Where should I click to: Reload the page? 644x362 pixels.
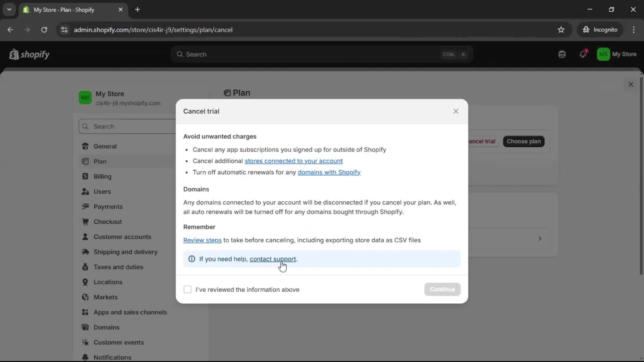(x=44, y=30)
